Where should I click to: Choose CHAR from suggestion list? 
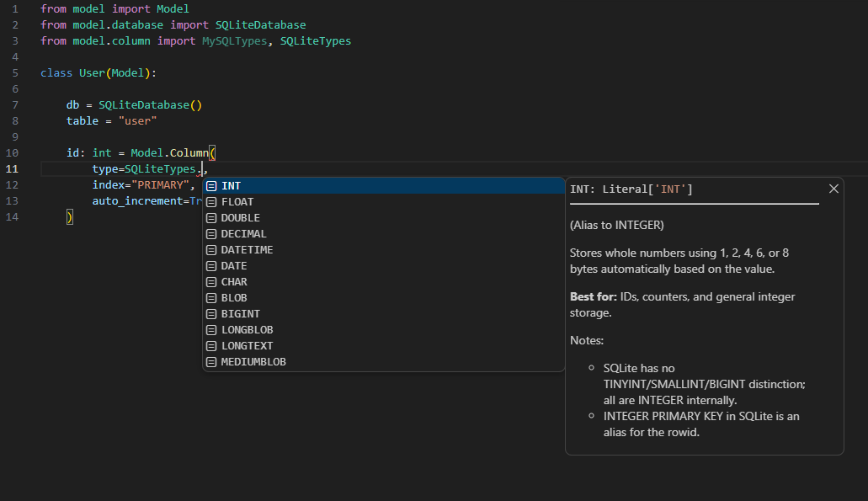pos(384,282)
